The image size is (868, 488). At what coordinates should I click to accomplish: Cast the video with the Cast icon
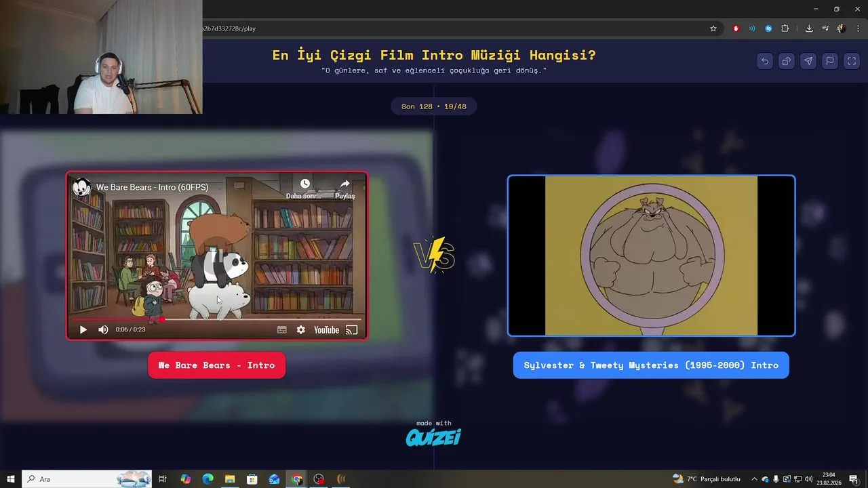point(351,330)
